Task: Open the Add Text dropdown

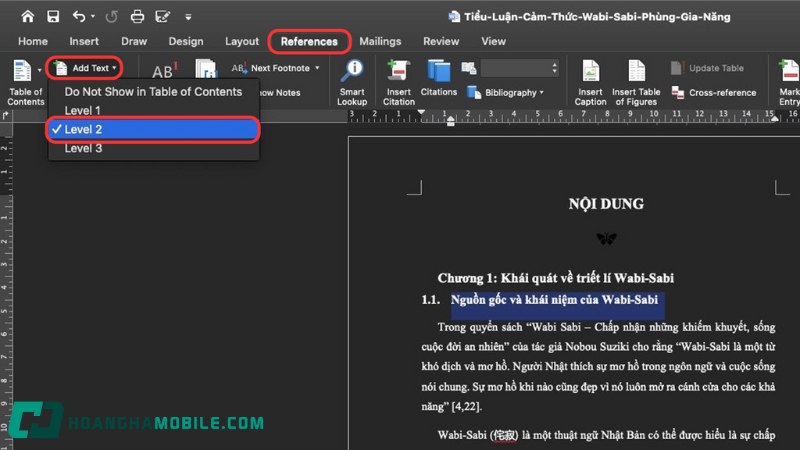Action: (85, 68)
